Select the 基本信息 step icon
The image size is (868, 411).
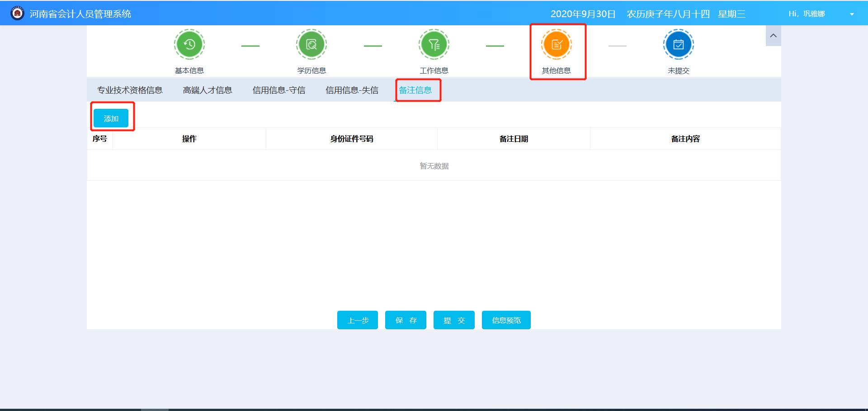click(189, 44)
